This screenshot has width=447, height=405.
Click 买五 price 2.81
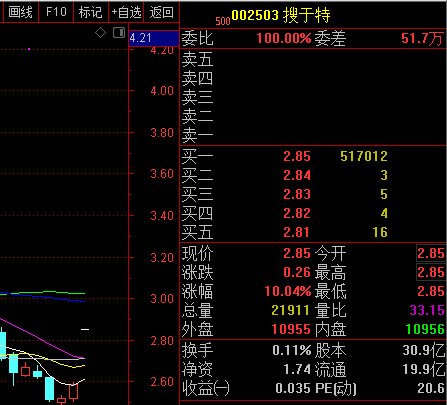click(x=296, y=232)
